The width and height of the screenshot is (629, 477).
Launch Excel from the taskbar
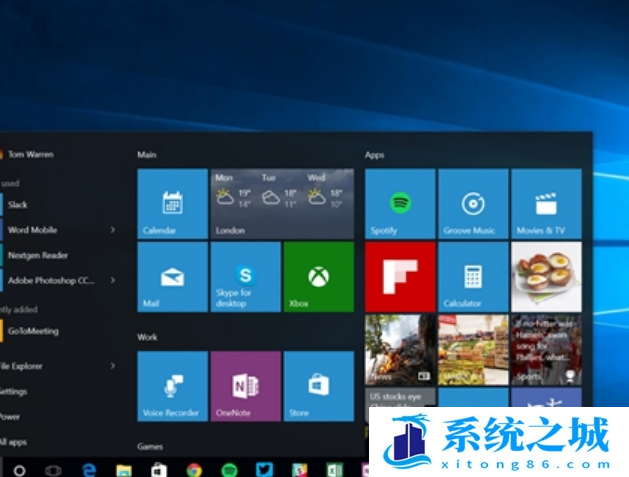[335, 470]
